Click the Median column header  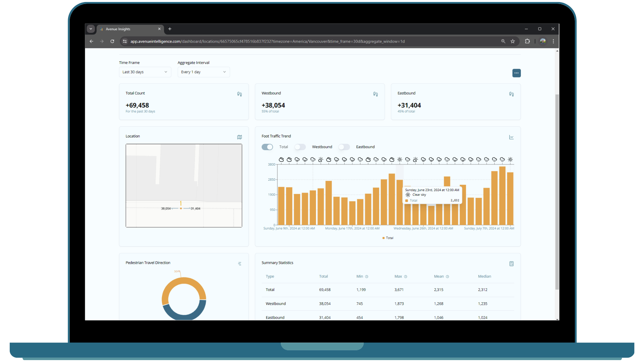pyautogui.click(x=484, y=277)
